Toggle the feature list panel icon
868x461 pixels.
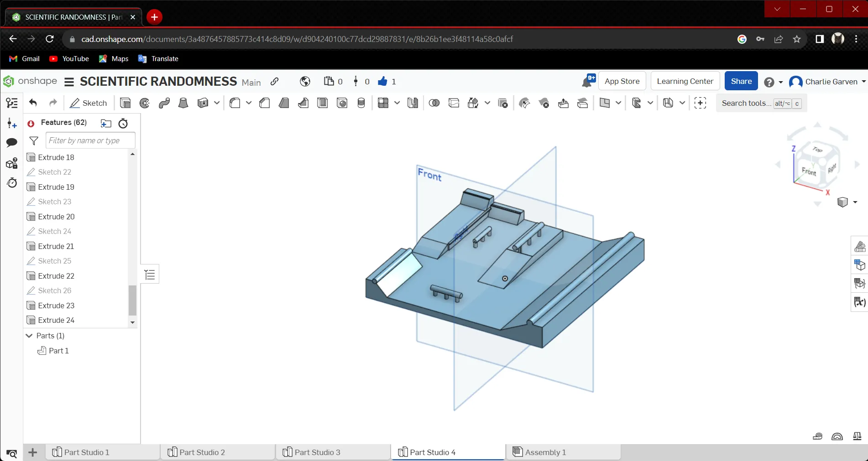12,103
